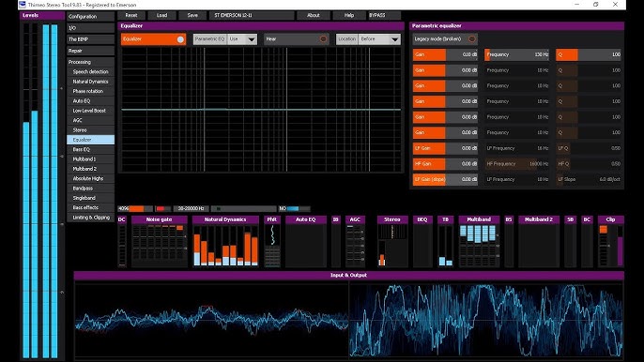Screen dimensions: 644x362
Task: Click the Help button
Action: click(349, 15)
